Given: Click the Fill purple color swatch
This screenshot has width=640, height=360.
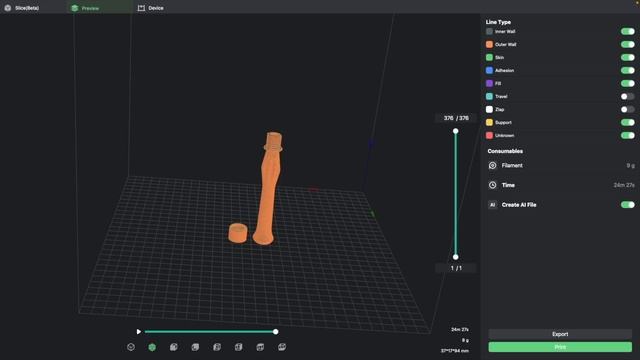Looking at the screenshot, I should [489, 83].
